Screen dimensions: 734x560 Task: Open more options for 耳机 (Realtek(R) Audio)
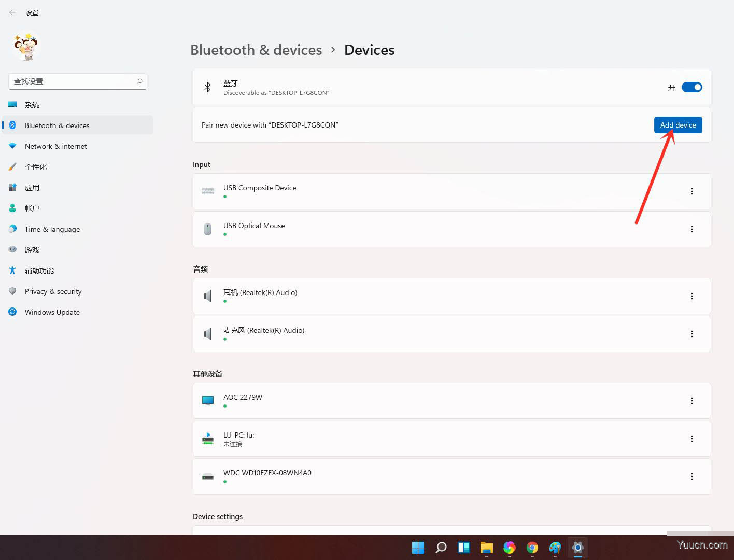tap(691, 296)
